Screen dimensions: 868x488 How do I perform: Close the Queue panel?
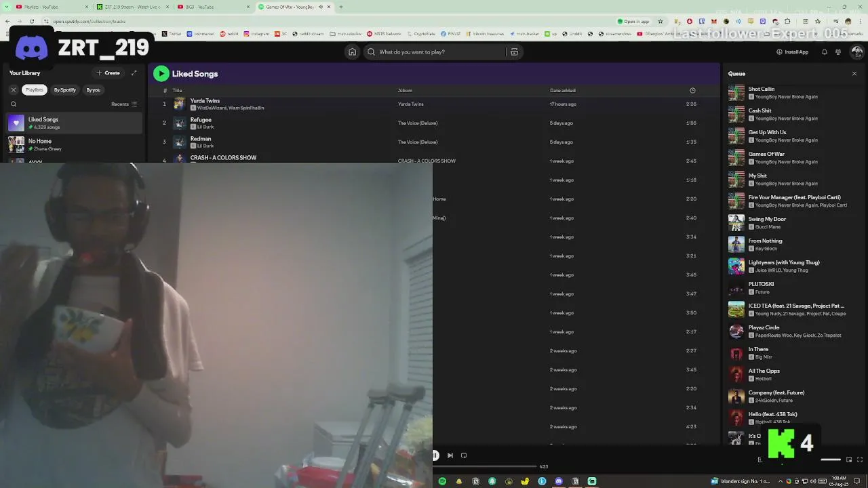pos(854,73)
